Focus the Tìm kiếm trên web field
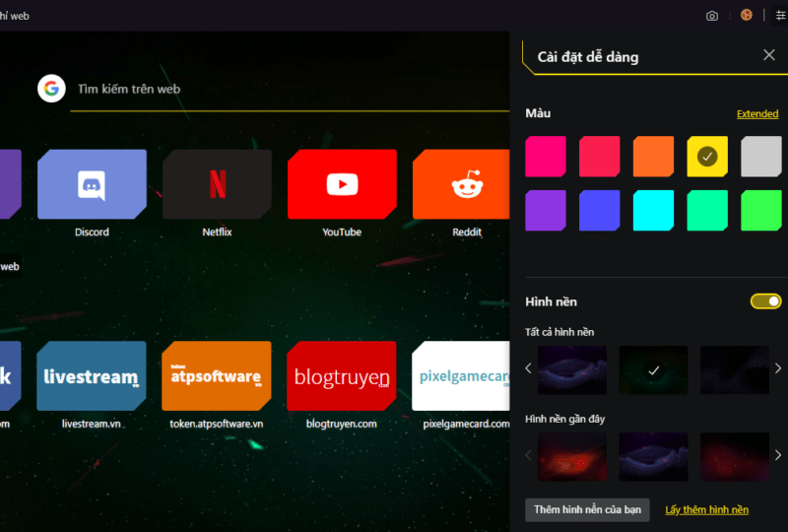Image resolution: width=788 pixels, height=532 pixels. [x=290, y=89]
